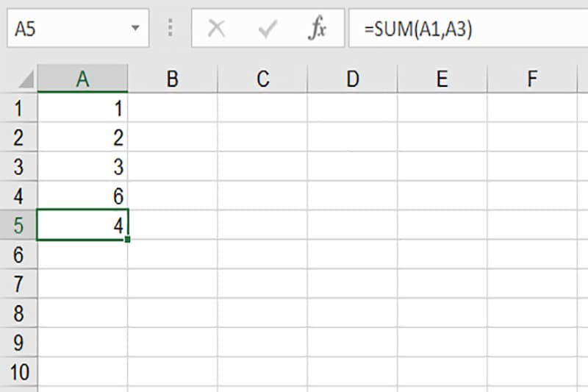This screenshot has width=588, height=392.
Task: Click the fill handle of cell A5
Action: [x=128, y=240]
